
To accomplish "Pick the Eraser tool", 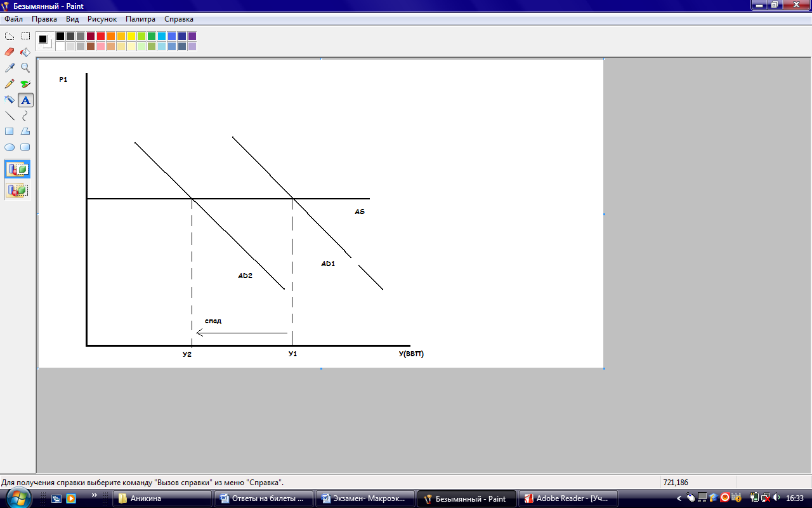I will [10, 52].
